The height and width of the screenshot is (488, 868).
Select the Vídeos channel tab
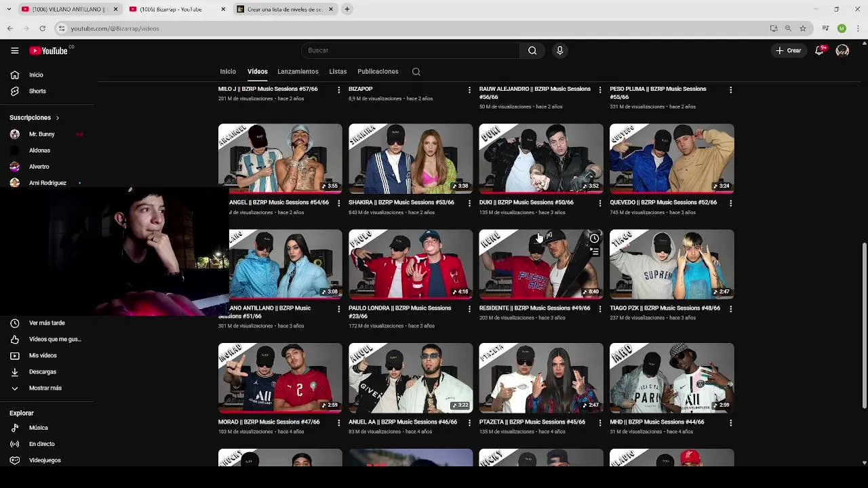tap(258, 71)
